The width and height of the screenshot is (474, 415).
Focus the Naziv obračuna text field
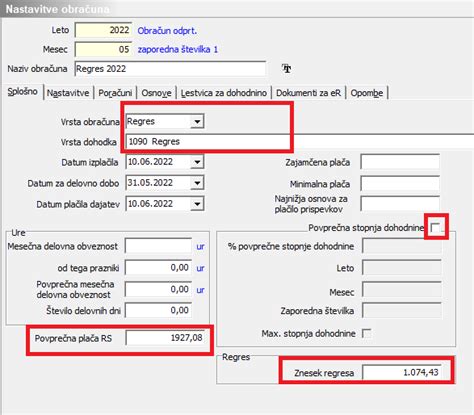pos(170,69)
